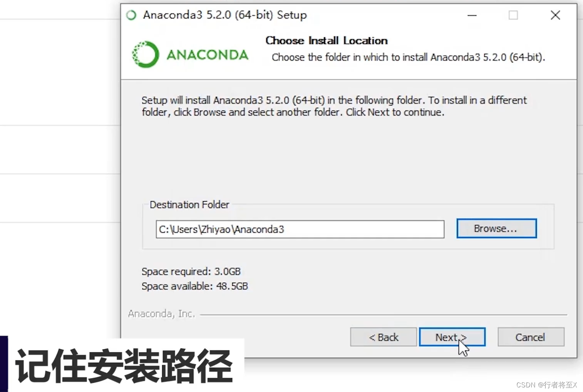Return to the previous page with Back

[384, 337]
